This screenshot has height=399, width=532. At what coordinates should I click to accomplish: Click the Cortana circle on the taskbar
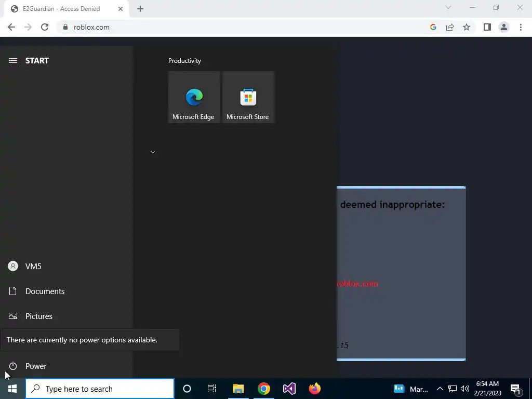pyautogui.click(x=187, y=389)
